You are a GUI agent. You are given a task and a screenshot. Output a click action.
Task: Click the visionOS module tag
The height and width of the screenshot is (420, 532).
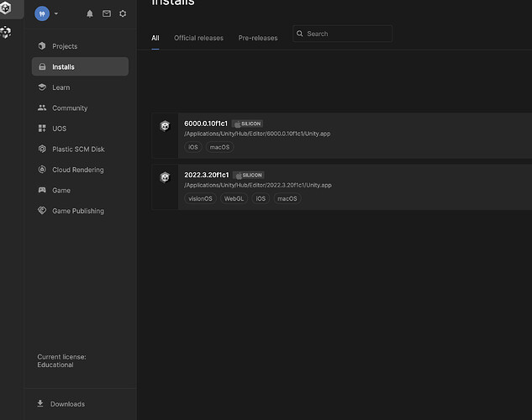pyautogui.click(x=200, y=199)
